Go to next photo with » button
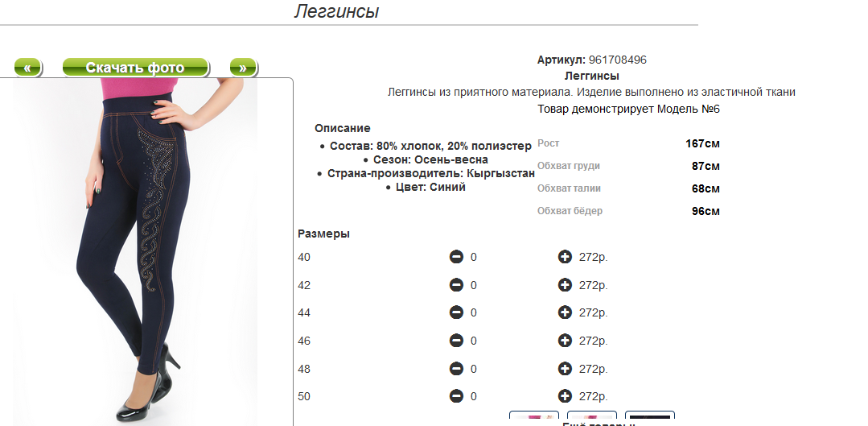This screenshot has height=426, width=868. (243, 68)
